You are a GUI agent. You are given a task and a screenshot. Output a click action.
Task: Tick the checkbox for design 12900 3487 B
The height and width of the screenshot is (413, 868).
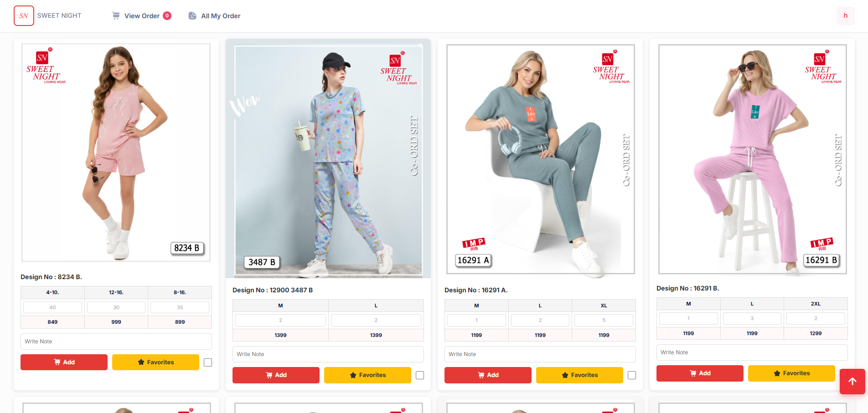(x=420, y=375)
